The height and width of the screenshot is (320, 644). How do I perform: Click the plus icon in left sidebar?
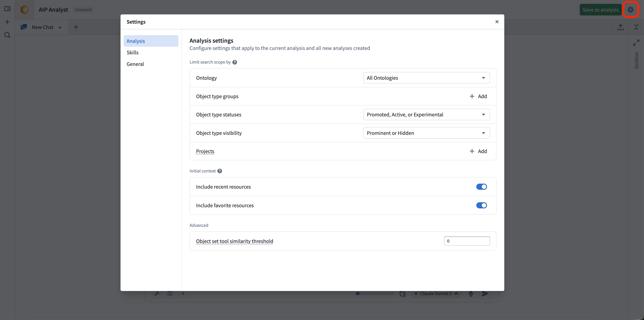point(7,22)
